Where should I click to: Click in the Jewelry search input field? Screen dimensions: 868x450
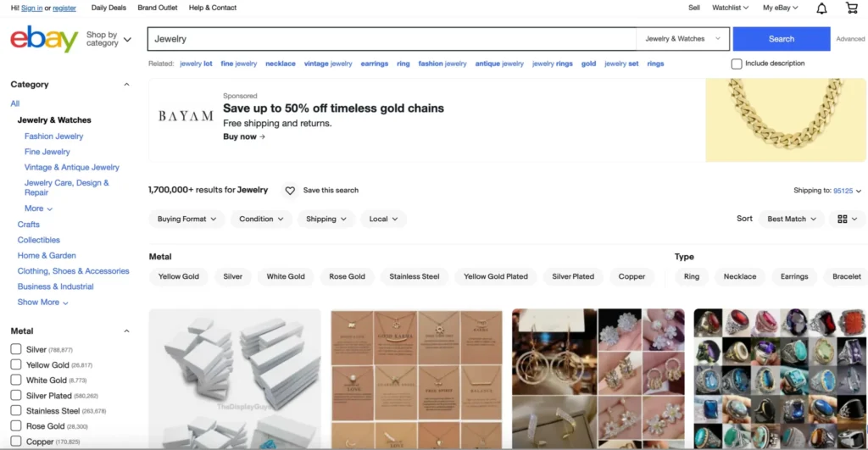(392, 39)
